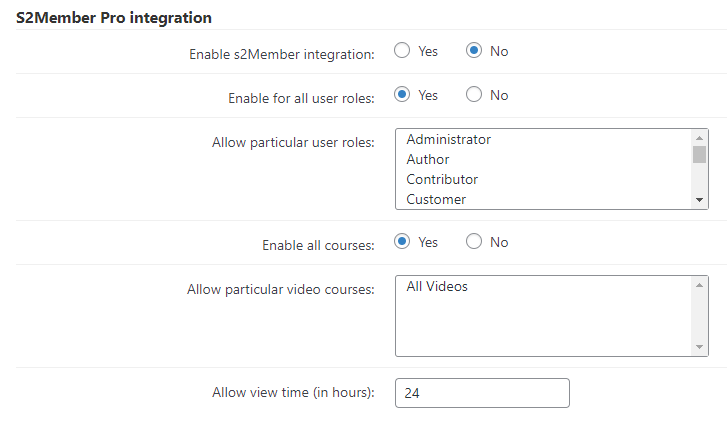This screenshot has height=425, width=727.
Task: Click down arrow of user roles scrollbar
Action: tap(700, 200)
